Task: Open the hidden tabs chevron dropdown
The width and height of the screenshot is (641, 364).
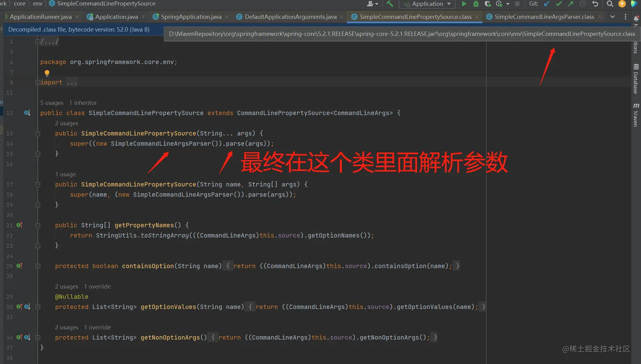Action: [612, 17]
